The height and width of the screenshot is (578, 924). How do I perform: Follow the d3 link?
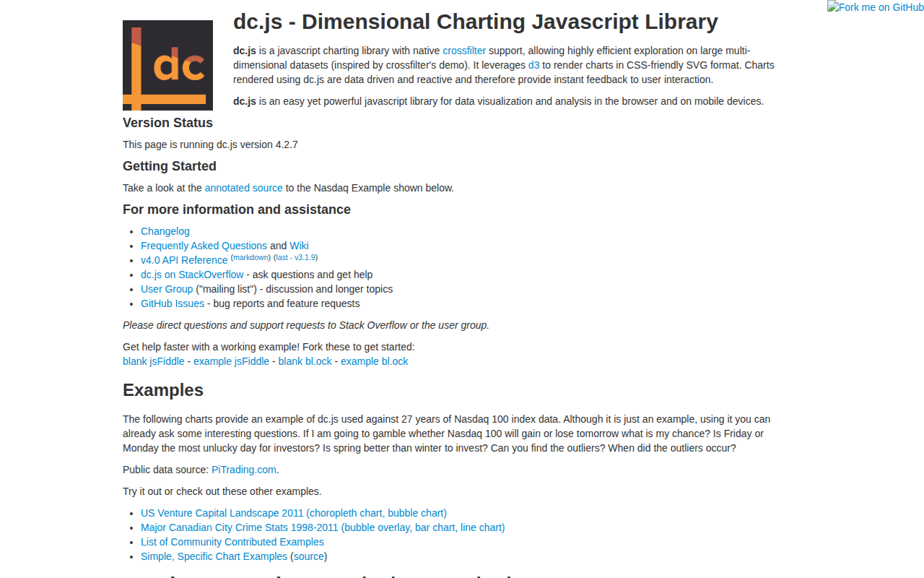534,65
